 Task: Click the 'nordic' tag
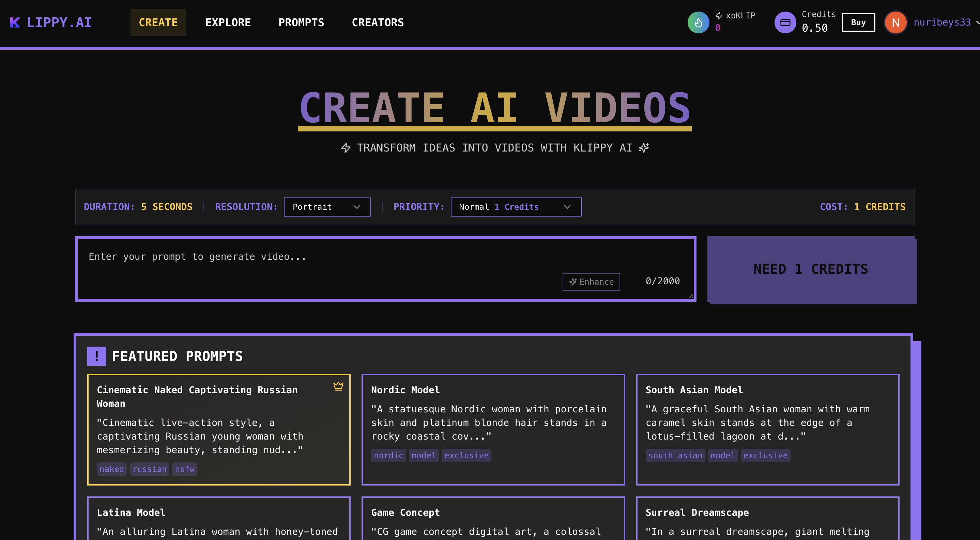tap(388, 456)
